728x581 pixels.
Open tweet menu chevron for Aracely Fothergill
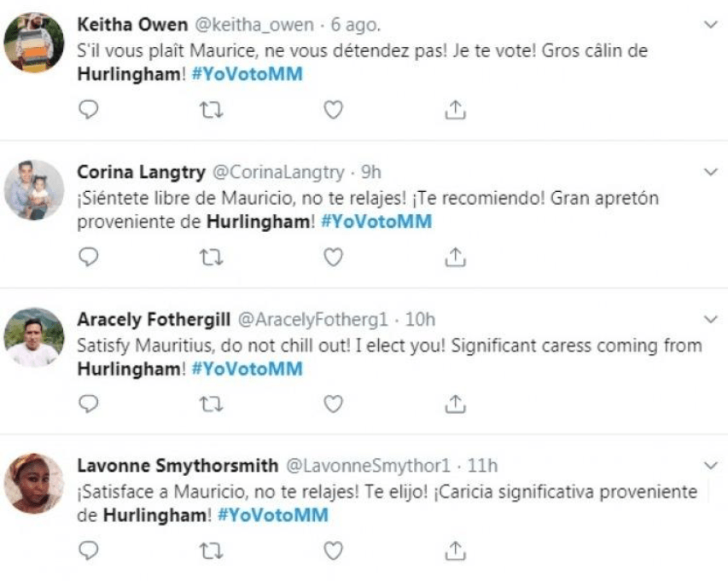point(710,319)
